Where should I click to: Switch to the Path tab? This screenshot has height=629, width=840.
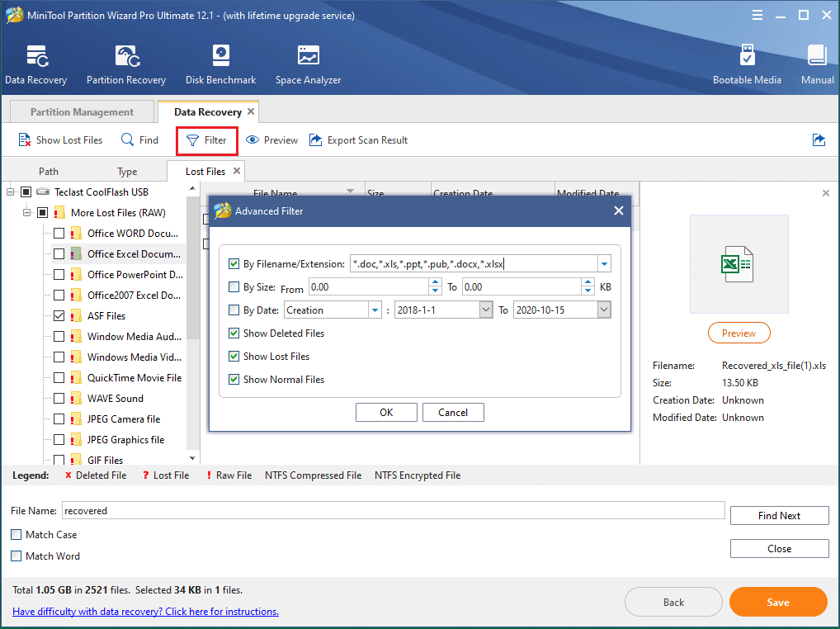tap(48, 172)
